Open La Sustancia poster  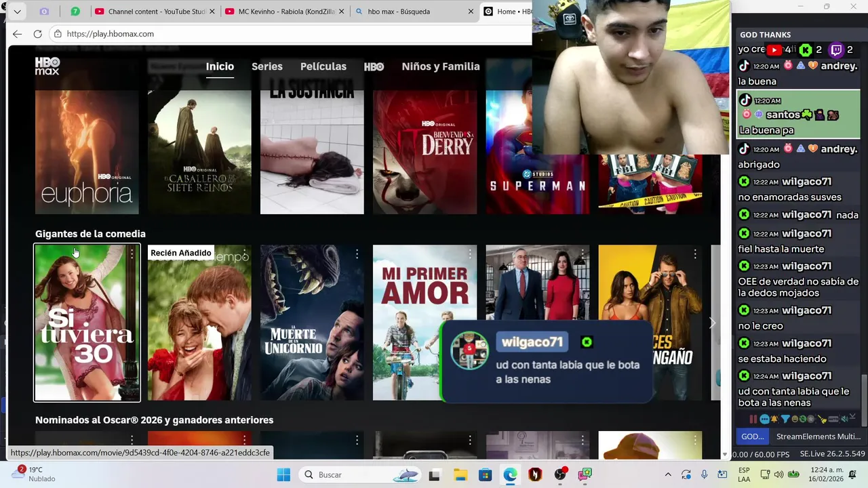pos(312,136)
